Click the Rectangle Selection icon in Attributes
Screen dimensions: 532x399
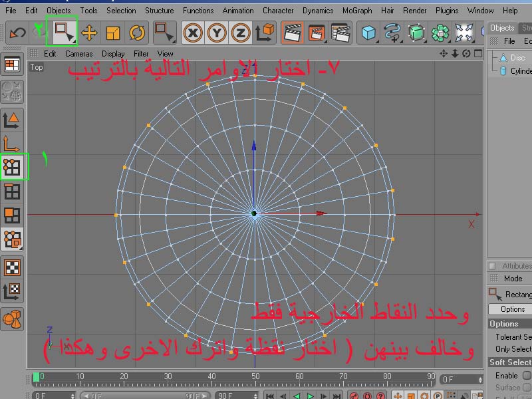[x=495, y=294]
